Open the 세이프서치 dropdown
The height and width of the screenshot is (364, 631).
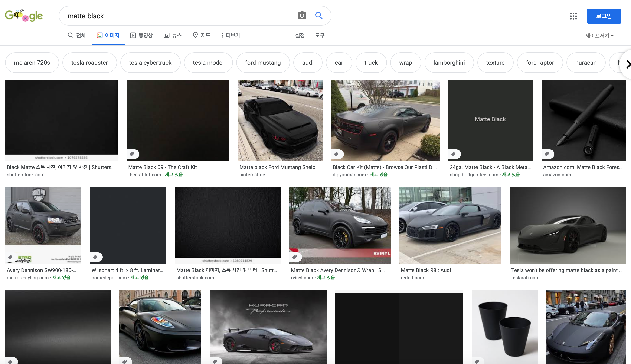599,36
